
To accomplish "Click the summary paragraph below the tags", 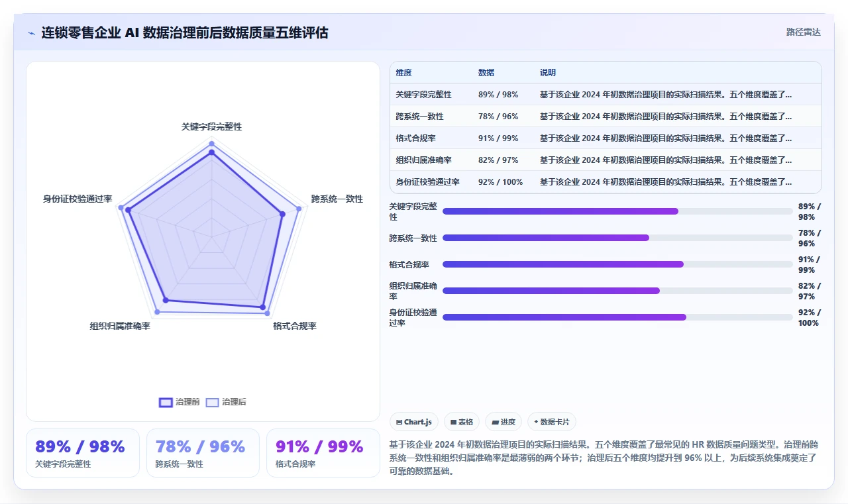I will coord(604,458).
